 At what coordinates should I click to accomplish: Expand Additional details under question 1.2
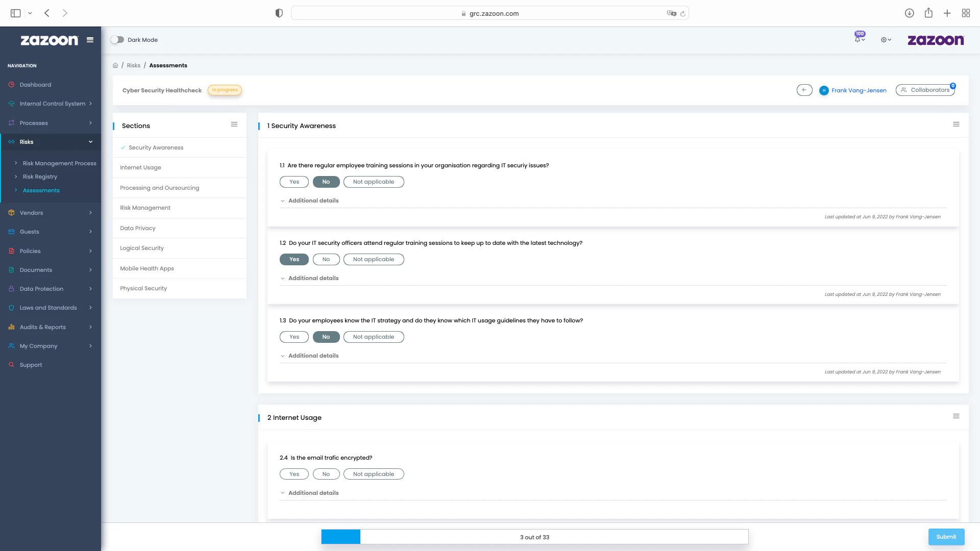pos(309,278)
